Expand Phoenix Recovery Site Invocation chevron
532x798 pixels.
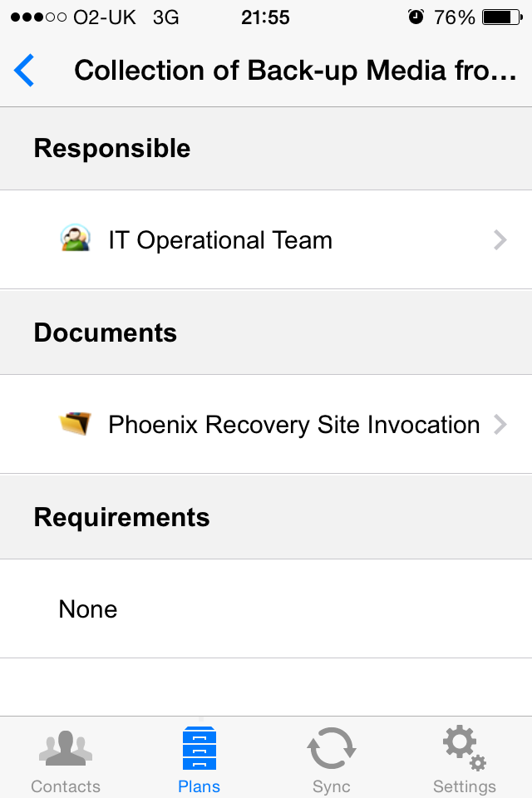point(500,424)
